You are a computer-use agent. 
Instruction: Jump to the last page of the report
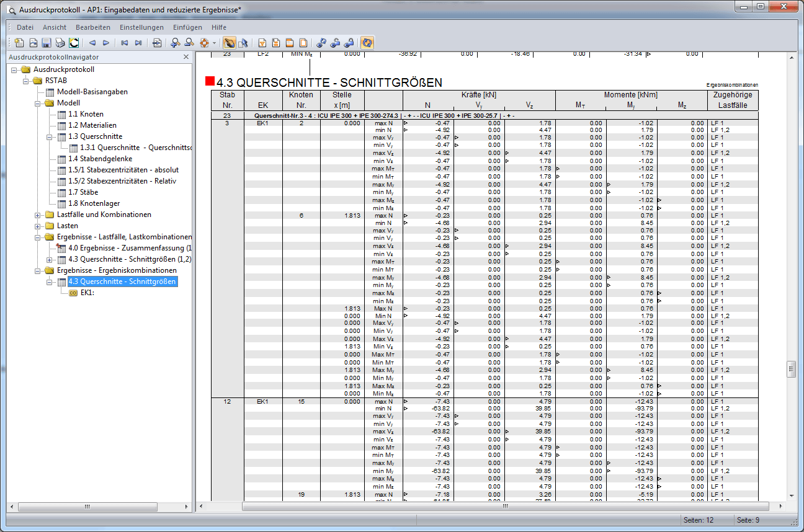(138, 43)
